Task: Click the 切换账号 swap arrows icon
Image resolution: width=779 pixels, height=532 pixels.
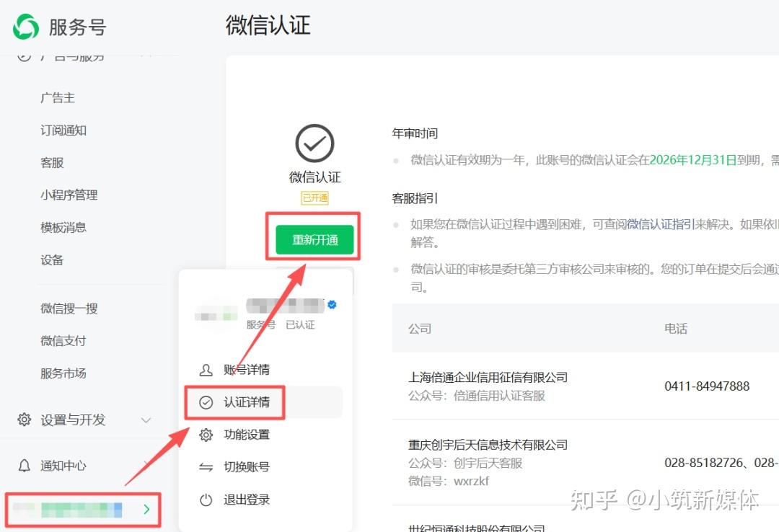Action: [x=206, y=467]
